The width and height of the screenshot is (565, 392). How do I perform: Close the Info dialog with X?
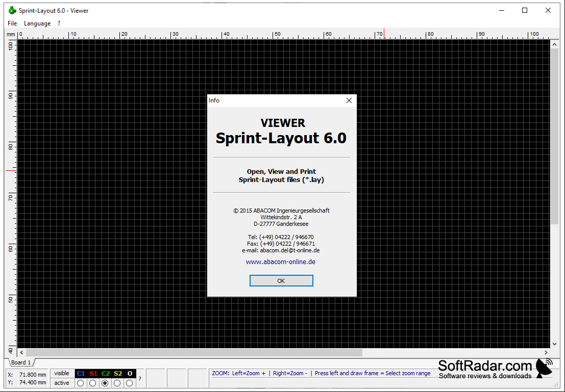(x=349, y=100)
